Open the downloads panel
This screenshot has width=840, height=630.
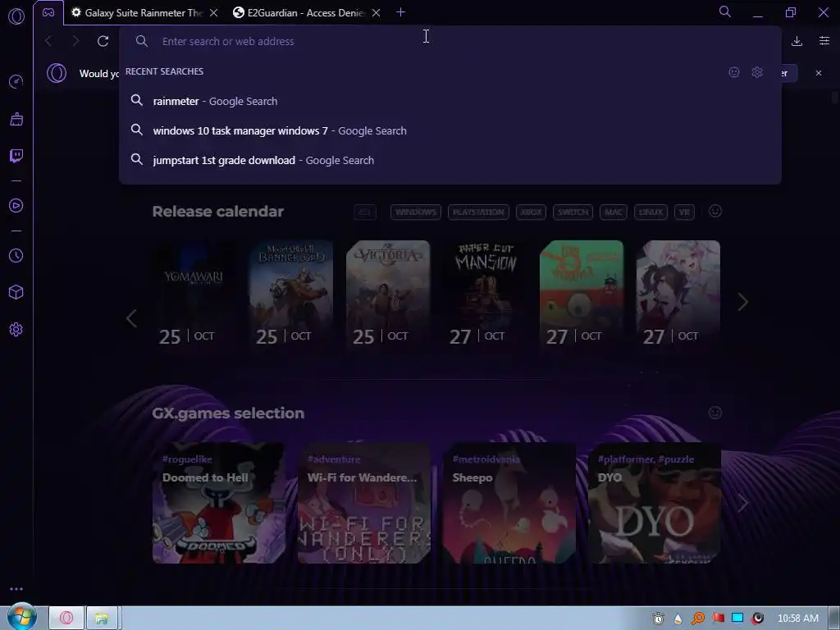(x=797, y=41)
